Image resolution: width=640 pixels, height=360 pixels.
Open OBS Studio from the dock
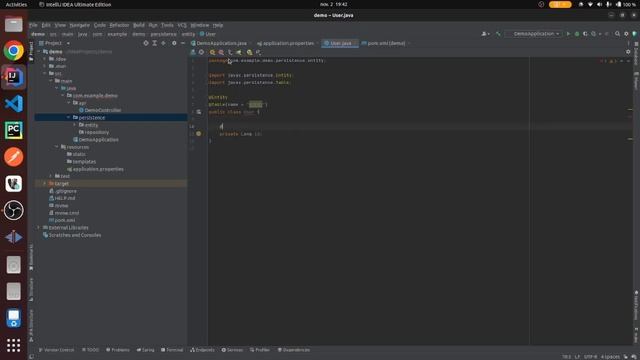point(13,211)
